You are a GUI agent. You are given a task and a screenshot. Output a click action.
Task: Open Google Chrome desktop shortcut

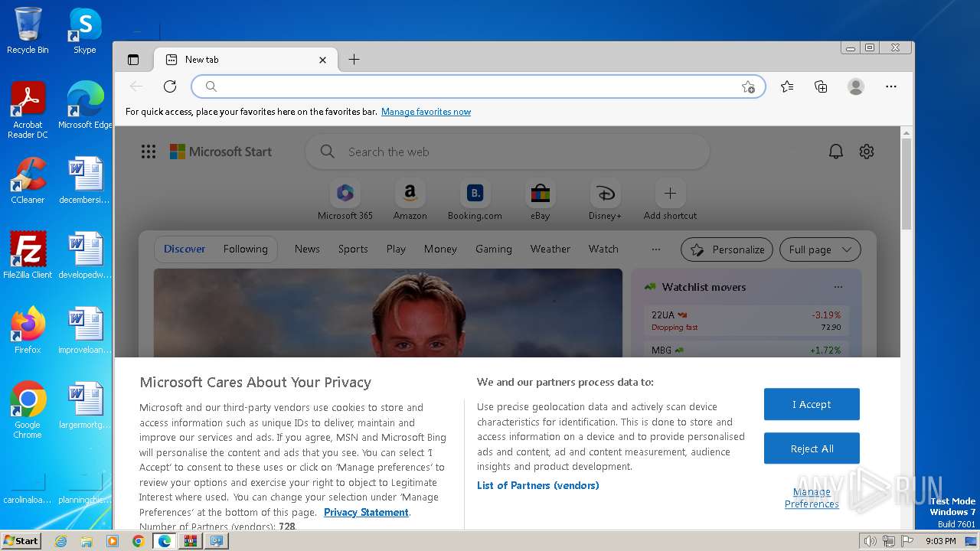point(28,410)
